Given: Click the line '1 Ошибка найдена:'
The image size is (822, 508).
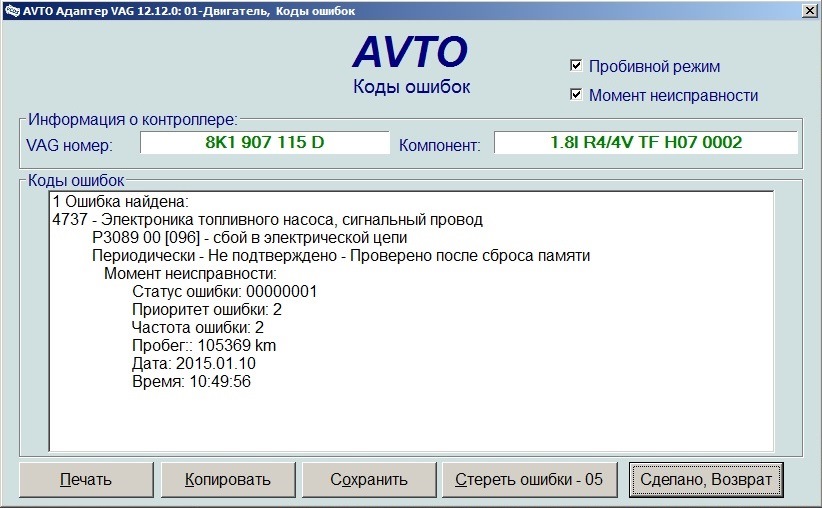Looking at the screenshot, I should point(121,201).
